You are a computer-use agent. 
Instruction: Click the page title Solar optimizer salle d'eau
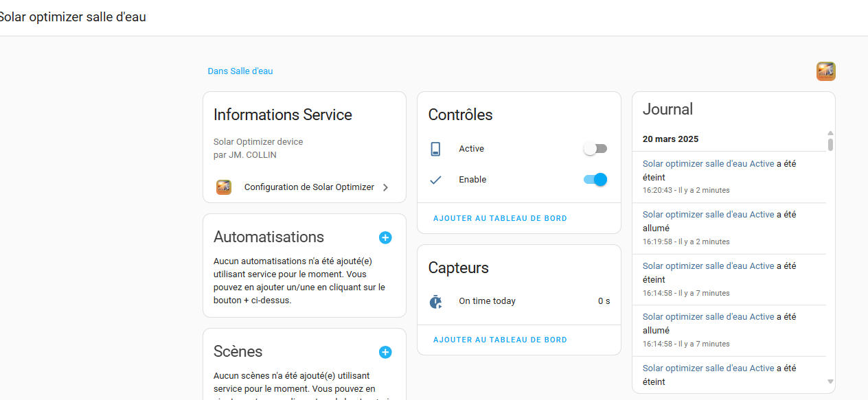71,17
